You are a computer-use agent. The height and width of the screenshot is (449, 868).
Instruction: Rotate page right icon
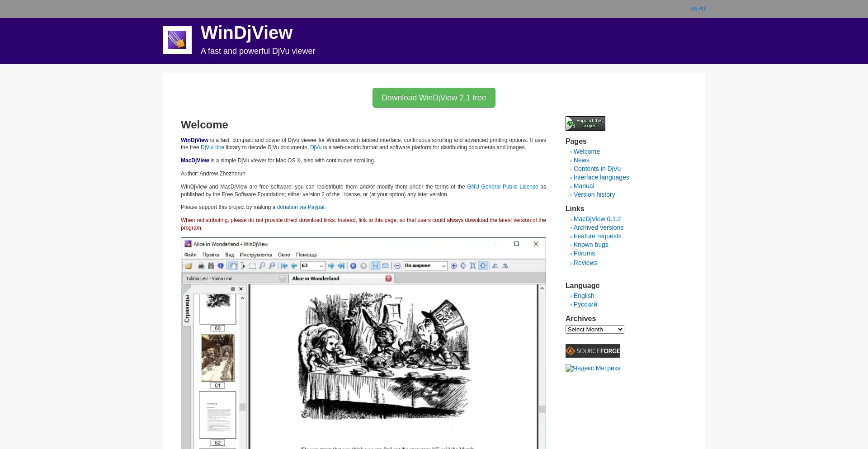[x=505, y=266]
